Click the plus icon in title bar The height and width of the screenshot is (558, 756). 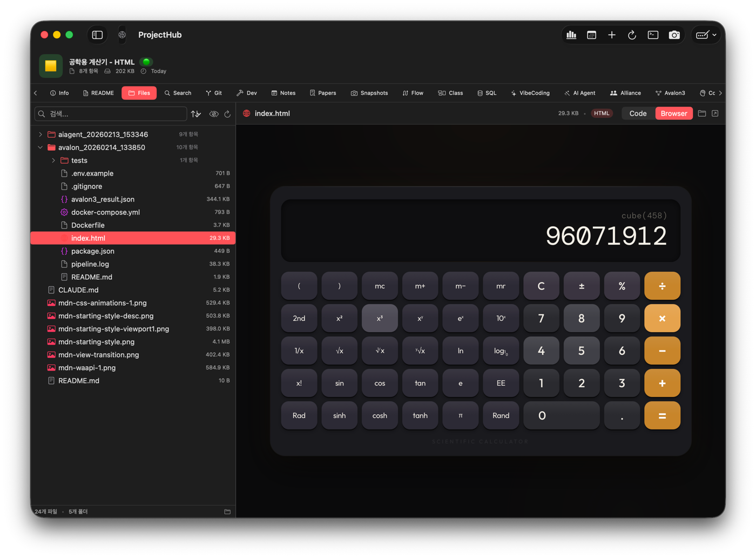(612, 35)
